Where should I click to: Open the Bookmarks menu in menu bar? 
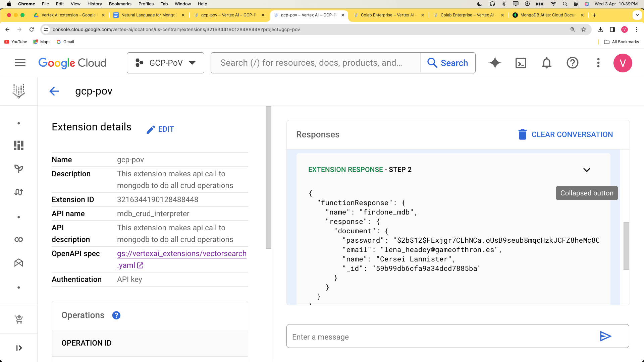pos(120,4)
